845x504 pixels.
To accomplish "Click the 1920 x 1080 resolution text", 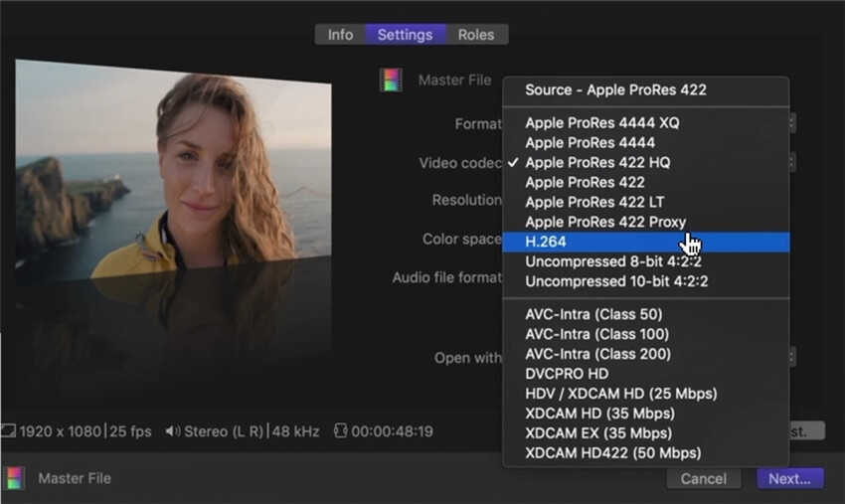I will (x=61, y=431).
